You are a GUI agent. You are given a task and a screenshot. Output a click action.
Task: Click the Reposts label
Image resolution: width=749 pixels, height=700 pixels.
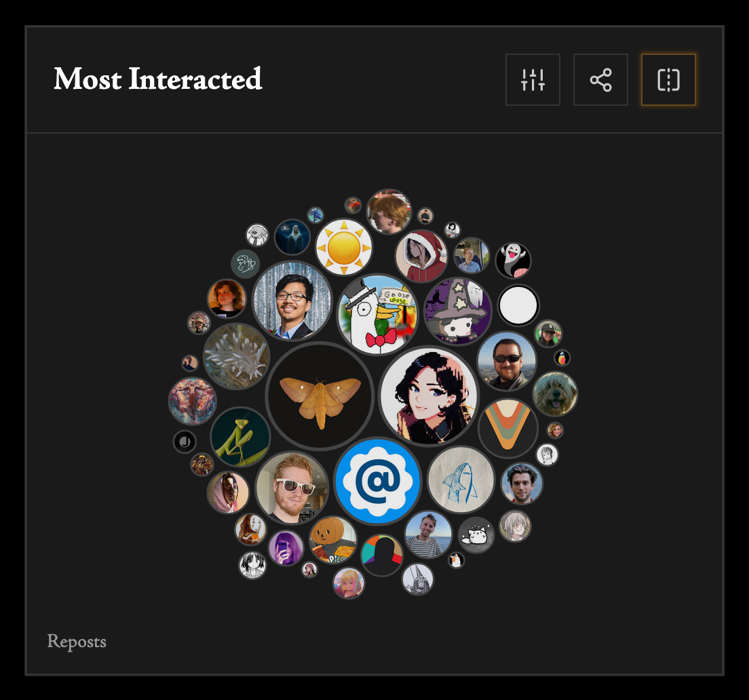pos(77,641)
